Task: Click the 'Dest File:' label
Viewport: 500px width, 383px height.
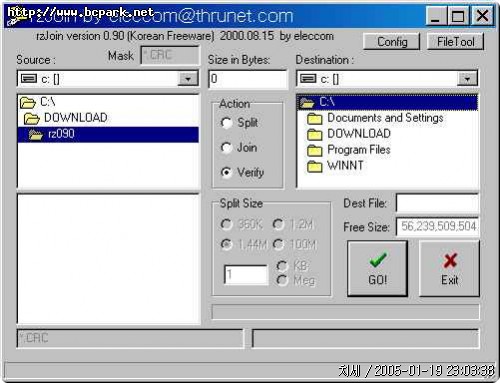Action: (x=365, y=203)
